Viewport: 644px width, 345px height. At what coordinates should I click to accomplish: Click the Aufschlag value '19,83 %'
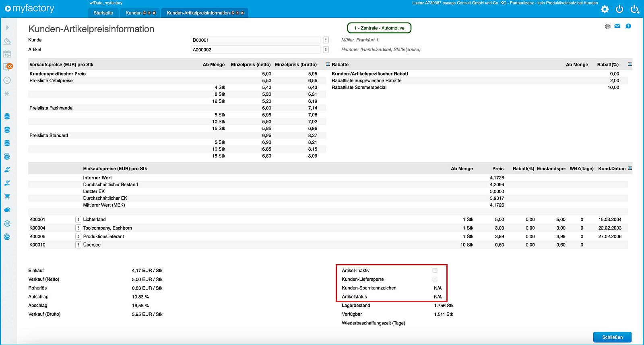click(140, 297)
